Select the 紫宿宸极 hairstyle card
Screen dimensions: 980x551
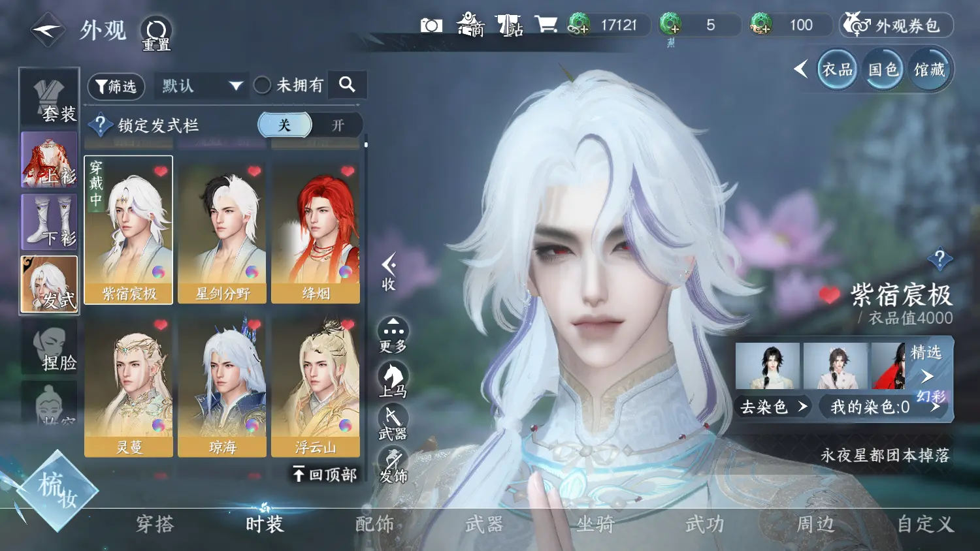[129, 230]
